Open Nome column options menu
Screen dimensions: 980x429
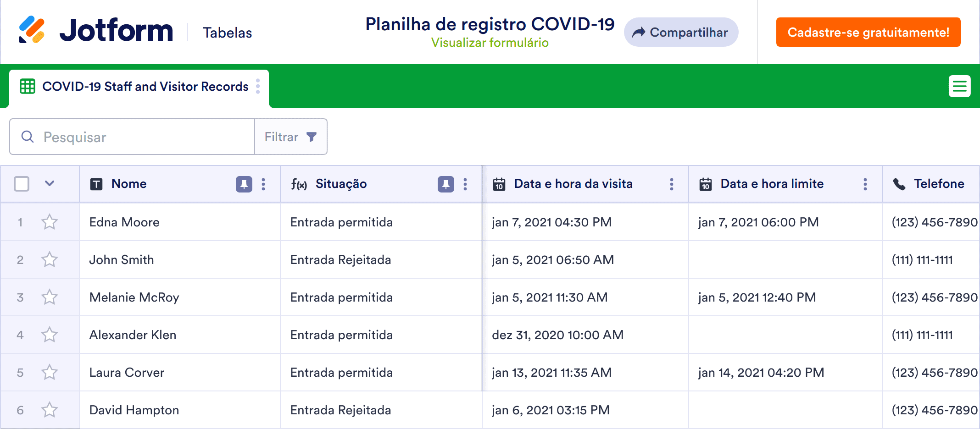(263, 184)
